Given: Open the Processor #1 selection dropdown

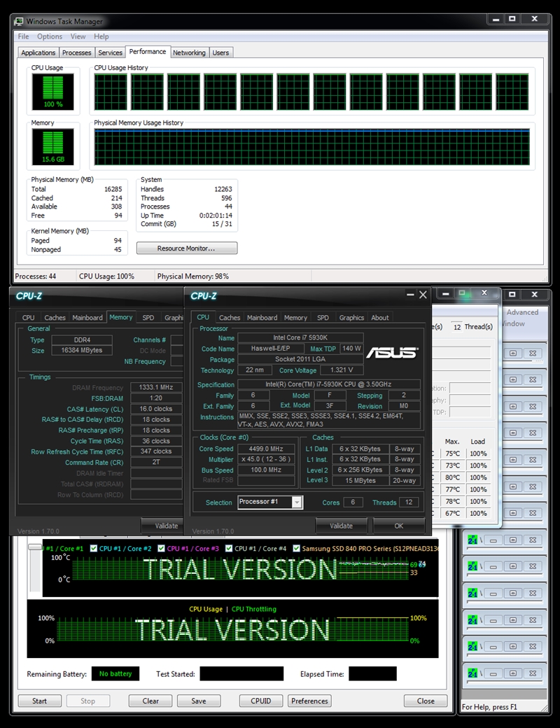Looking at the screenshot, I should (x=297, y=502).
